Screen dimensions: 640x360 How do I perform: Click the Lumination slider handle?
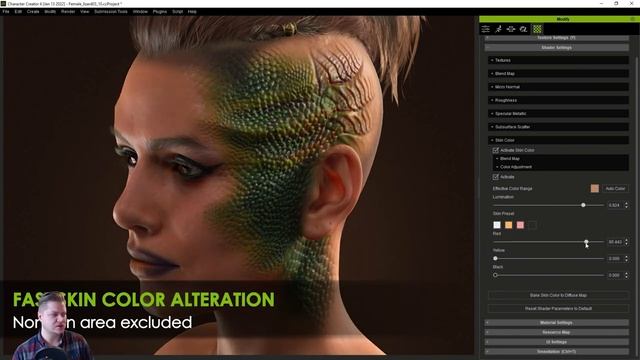[x=583, y=205]
